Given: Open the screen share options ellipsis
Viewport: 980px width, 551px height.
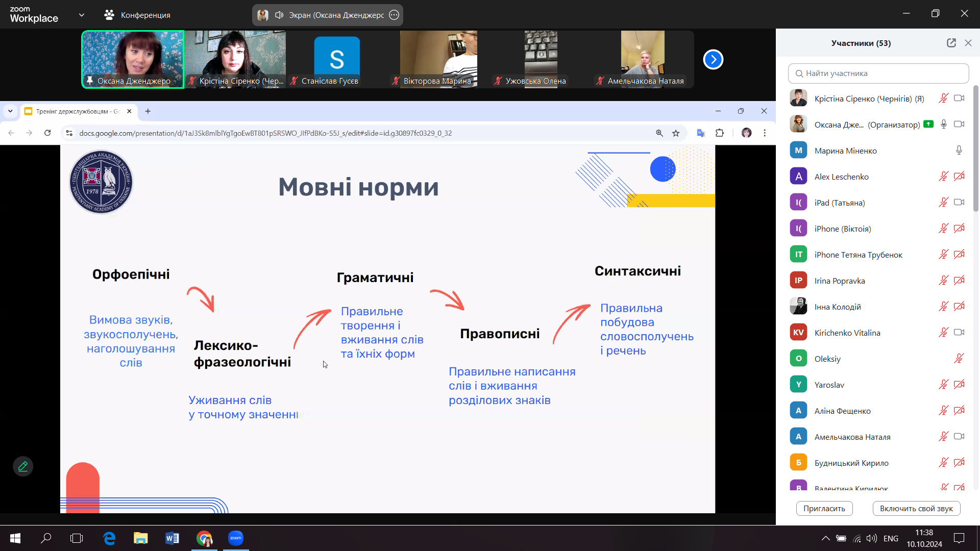Looking at the screenshot, I should [x=394, y=15].
